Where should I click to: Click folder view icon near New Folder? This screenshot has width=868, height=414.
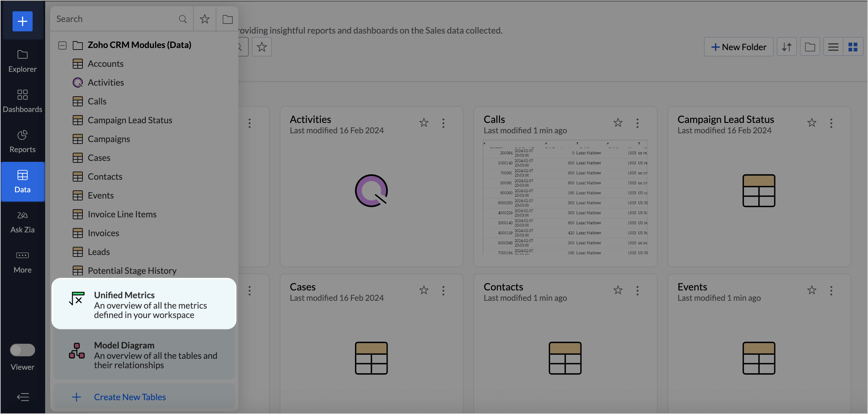810,47
